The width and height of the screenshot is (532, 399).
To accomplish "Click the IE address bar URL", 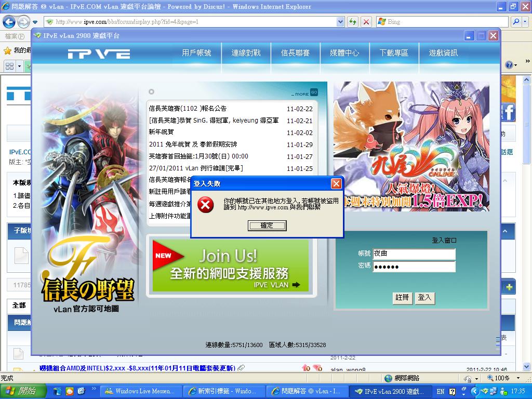I will click(127, 22).
